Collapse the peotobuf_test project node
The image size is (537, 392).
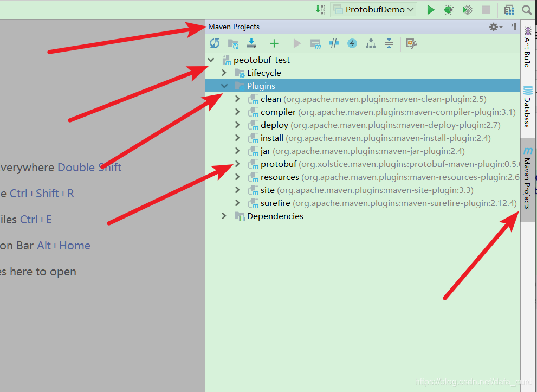[x=211, y=60]
